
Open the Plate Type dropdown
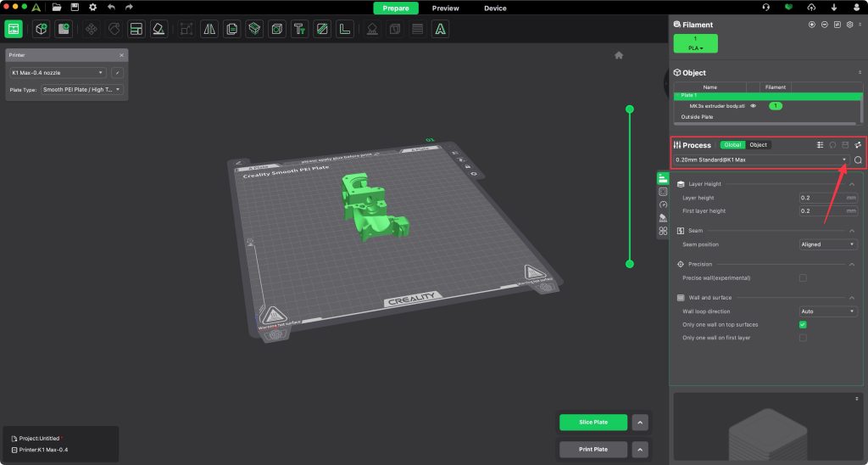[x=81, y=89]
